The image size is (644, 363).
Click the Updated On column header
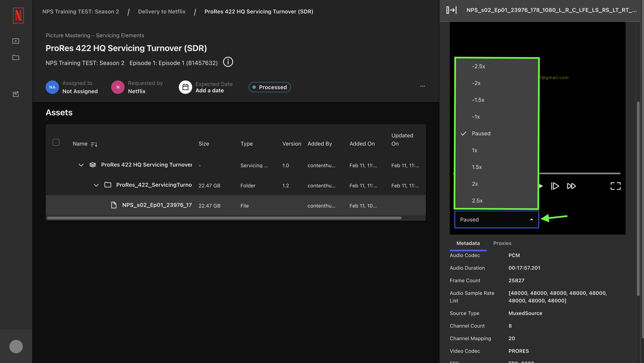pyautogui.click(x=402, y=140)
